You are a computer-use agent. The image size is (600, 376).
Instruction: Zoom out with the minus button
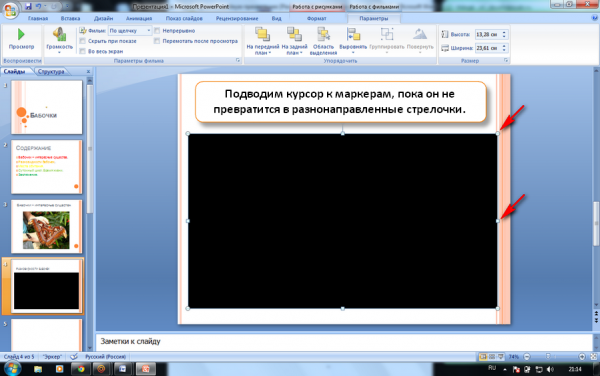coord(527,357)
